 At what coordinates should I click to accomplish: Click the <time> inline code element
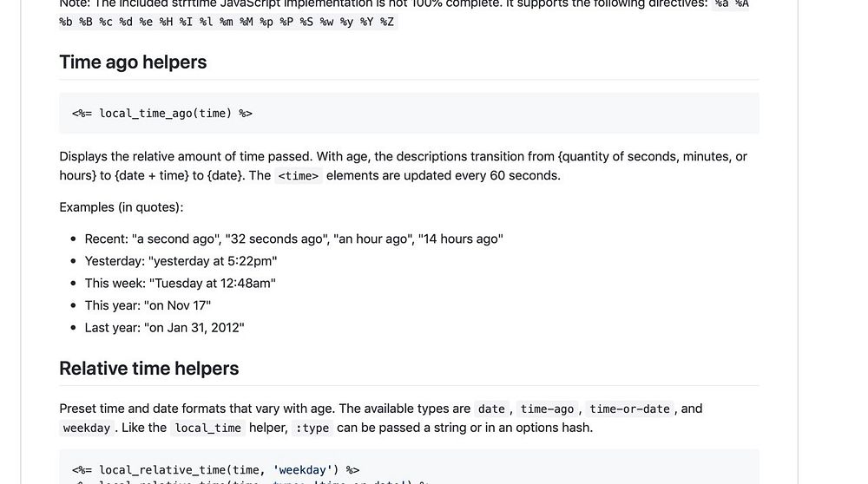coord(299,176)
